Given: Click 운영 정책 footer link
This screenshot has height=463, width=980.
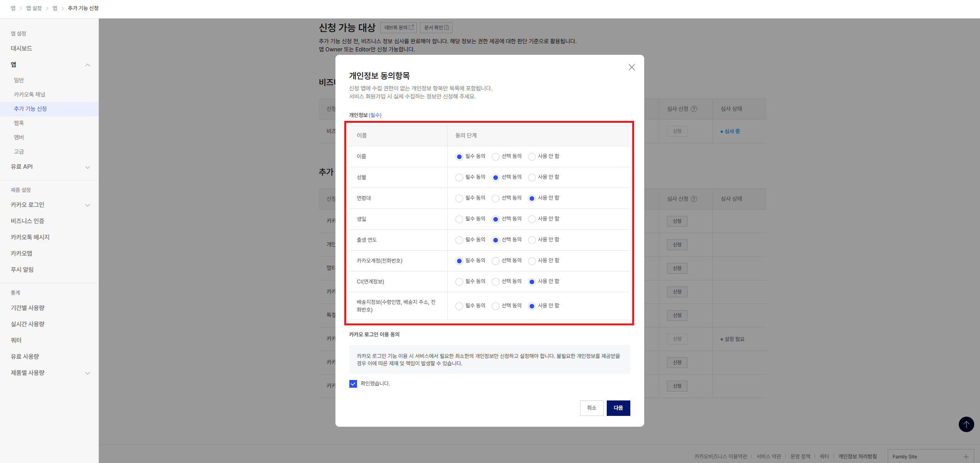Looking at the screenshot, I should point(800,456).
